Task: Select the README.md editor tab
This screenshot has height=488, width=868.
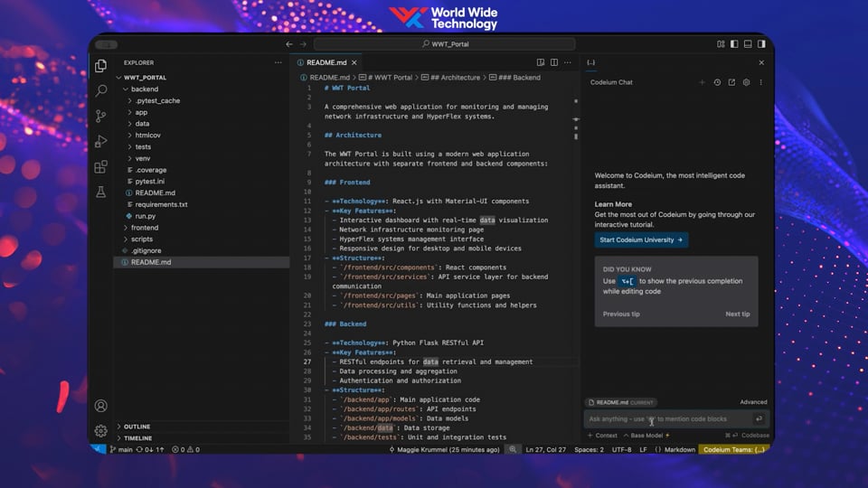Action: point(326,62)
